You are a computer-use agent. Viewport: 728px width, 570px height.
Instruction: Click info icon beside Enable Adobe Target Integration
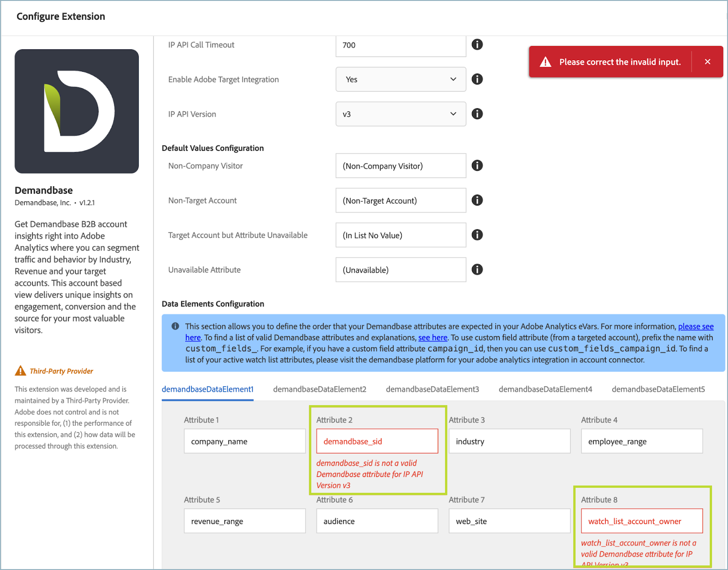pos(477,79)
